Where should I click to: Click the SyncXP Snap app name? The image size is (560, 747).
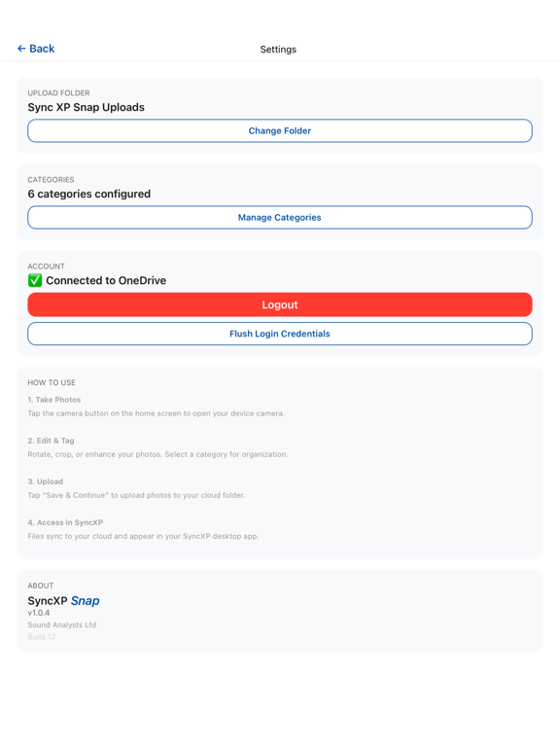click(64, 601)
